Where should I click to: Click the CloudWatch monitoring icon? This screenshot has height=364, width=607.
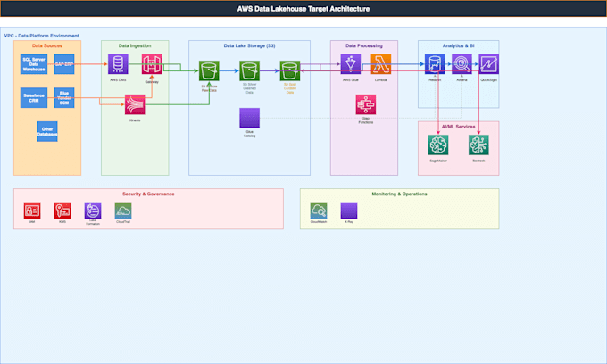pyautogui.click(x=319, y=211)
